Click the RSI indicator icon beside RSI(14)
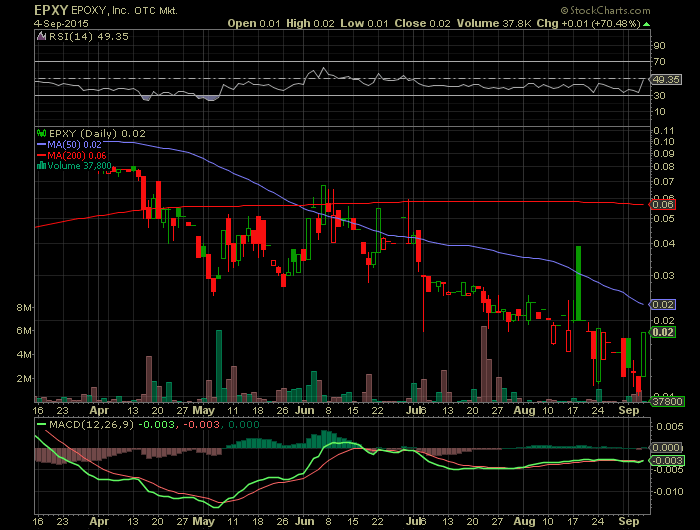The width and height of the screenshot is (700, 530). coord(42,37)
